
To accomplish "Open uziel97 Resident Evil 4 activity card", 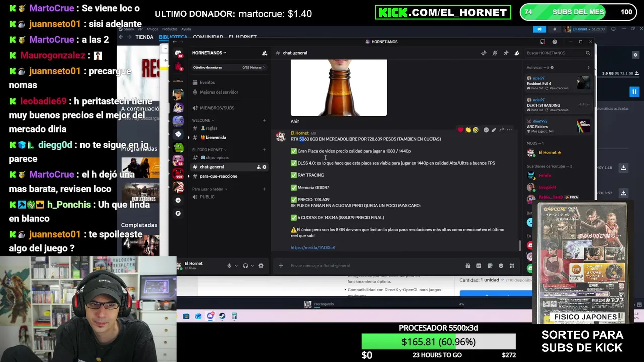I will [x=558, y=83].
